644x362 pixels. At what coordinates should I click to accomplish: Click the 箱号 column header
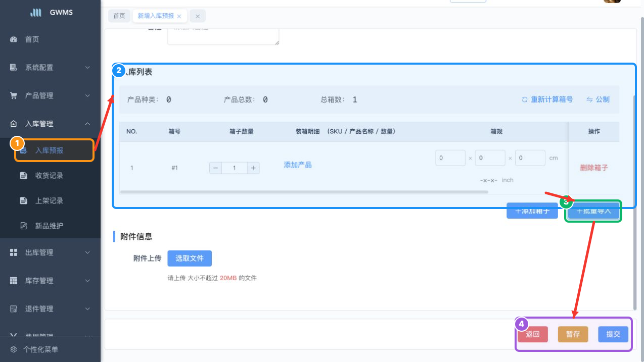click(x=174, y=131)
